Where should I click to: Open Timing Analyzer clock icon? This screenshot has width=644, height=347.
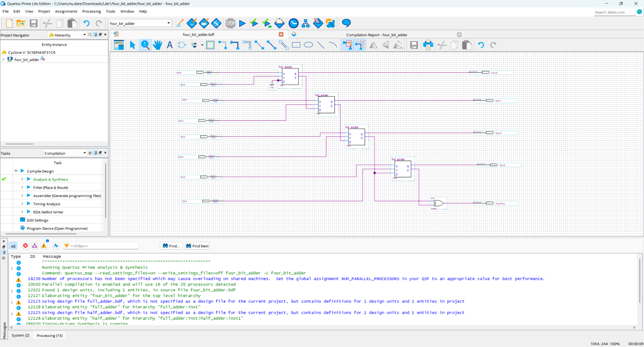(293, 23)
